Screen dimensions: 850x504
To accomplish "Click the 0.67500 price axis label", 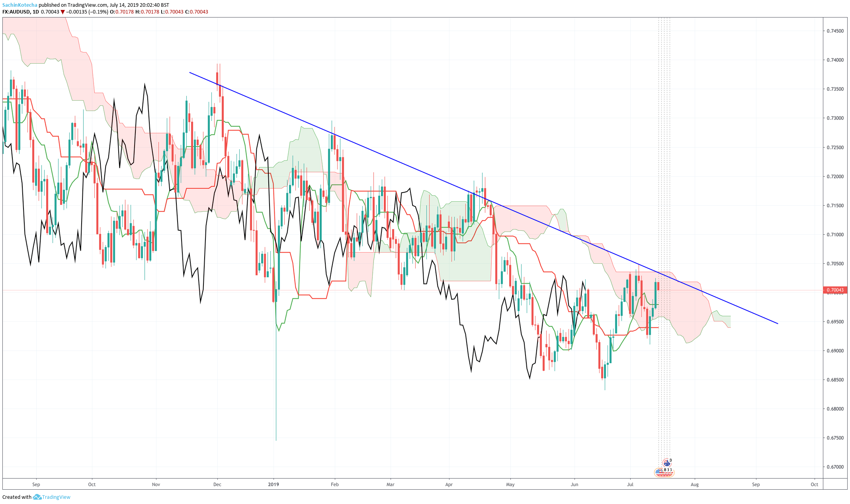I will (835, 438).
